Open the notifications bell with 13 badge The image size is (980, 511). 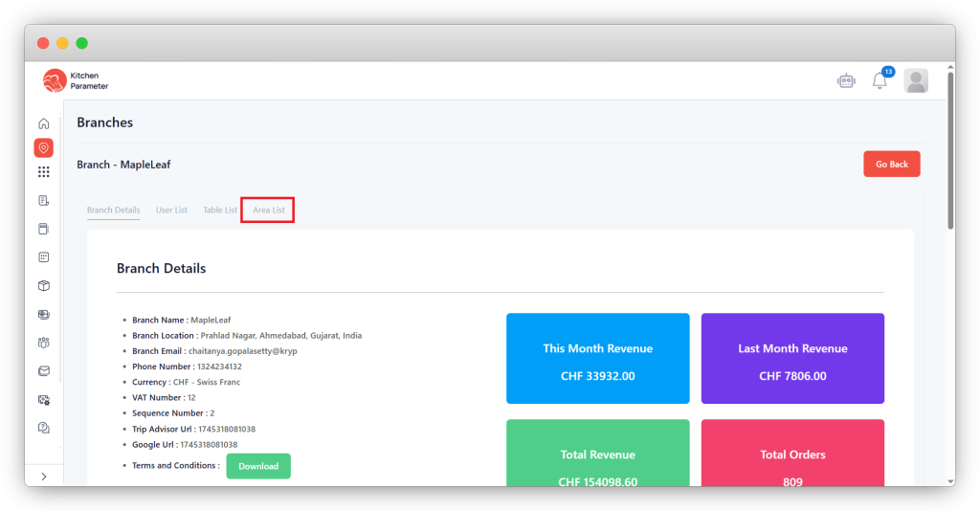tap(880, 81)
